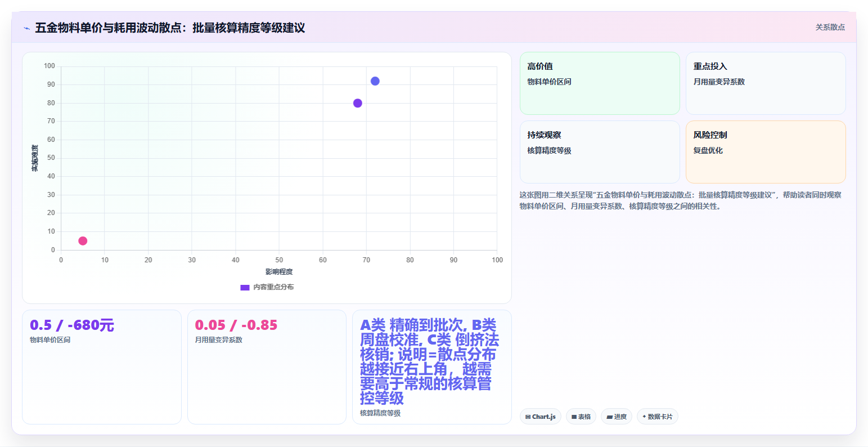868x447 pixels.
Task: Click the 内容重点分布 legend text
Action: coord(273,287)
